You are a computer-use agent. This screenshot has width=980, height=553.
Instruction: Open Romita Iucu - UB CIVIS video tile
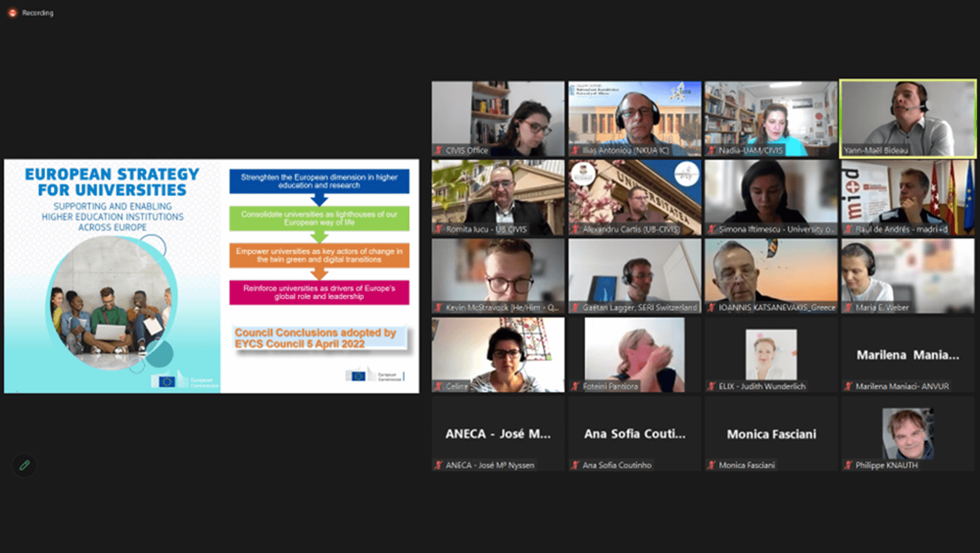pyautogui.click(x=498, y=197)
